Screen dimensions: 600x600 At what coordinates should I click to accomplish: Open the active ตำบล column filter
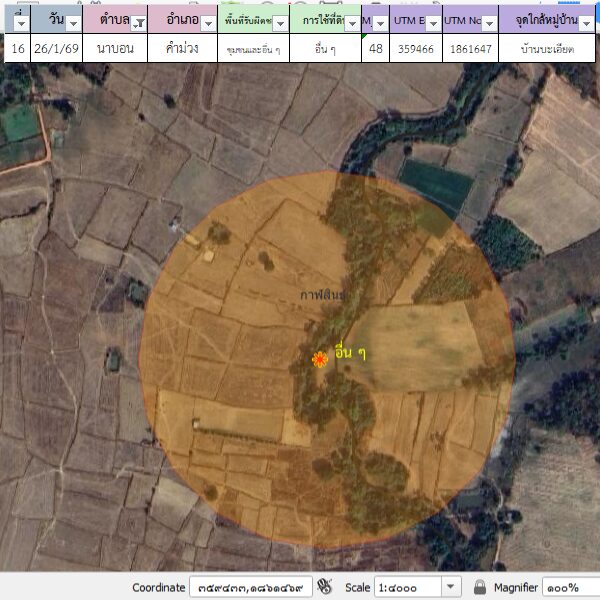click(139, 22)
